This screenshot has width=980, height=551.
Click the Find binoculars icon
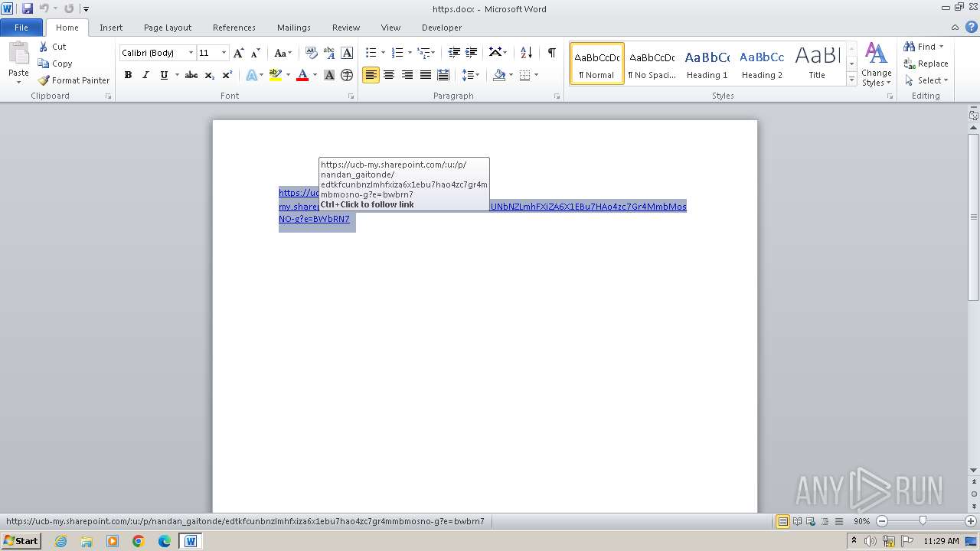click(910, 47)
